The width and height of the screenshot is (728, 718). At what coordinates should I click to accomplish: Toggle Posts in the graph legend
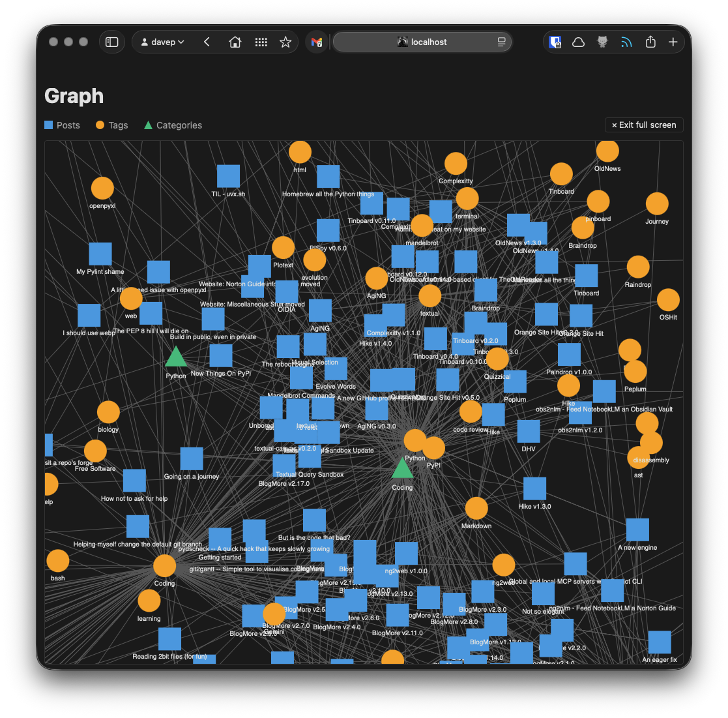coord(63,125)
